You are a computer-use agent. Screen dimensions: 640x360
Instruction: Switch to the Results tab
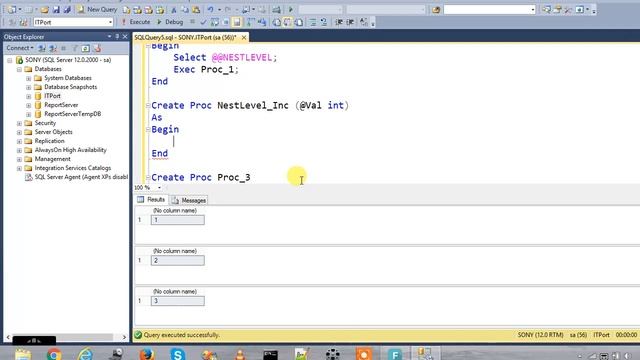coord(151,200)
